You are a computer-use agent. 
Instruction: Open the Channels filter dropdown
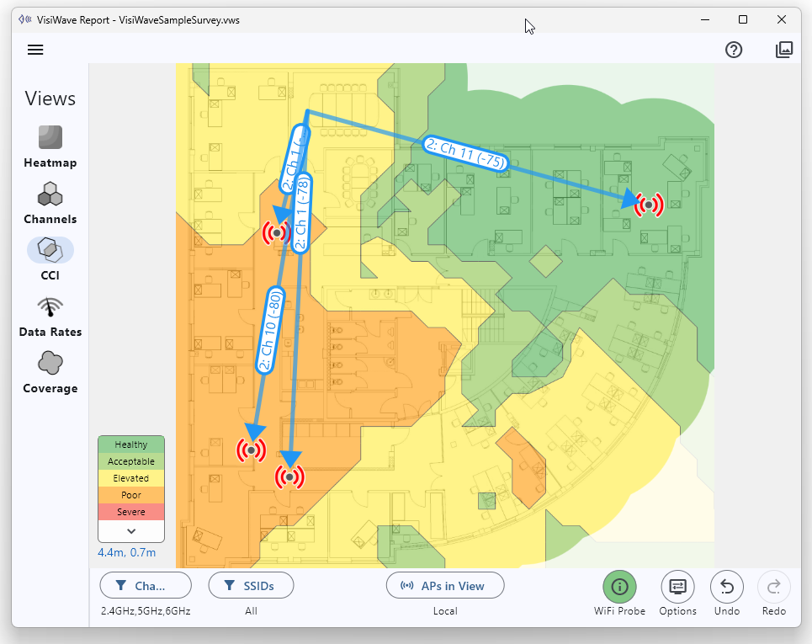point(146,585)
